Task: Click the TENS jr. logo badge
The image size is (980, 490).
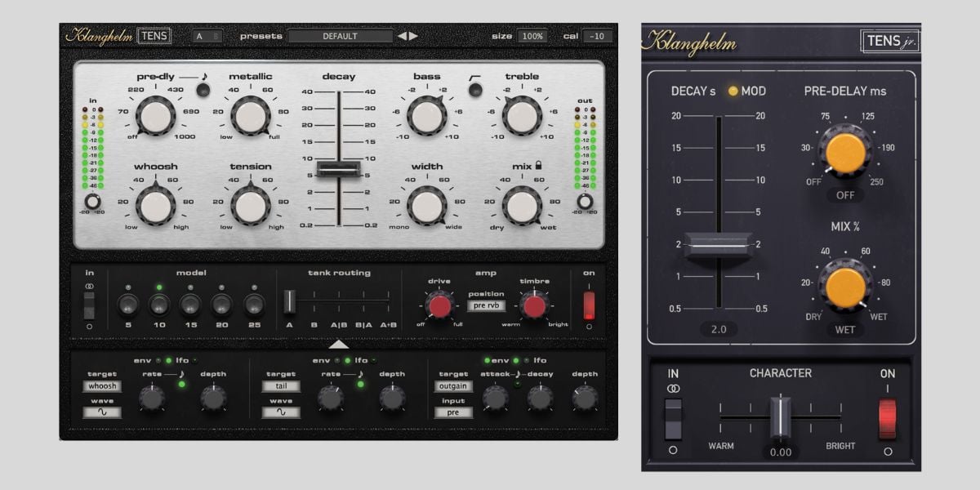Action: pos(889,41)
